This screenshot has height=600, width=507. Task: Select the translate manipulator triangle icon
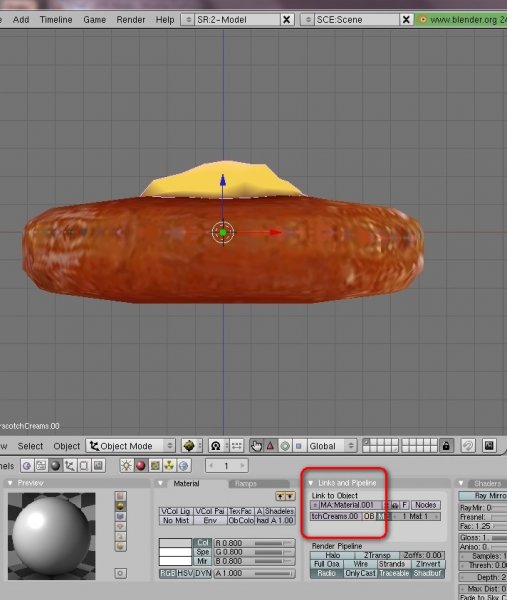point(271,446)
